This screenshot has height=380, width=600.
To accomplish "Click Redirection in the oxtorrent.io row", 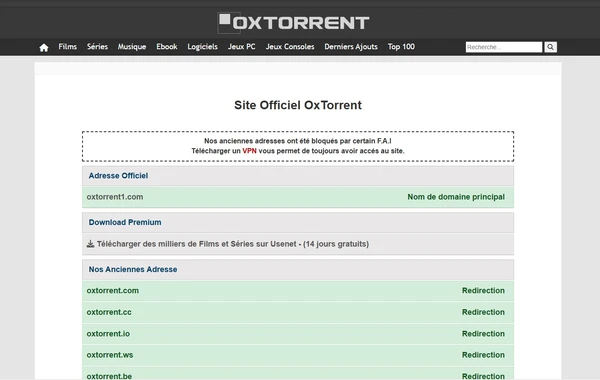I will click(483, 334).
